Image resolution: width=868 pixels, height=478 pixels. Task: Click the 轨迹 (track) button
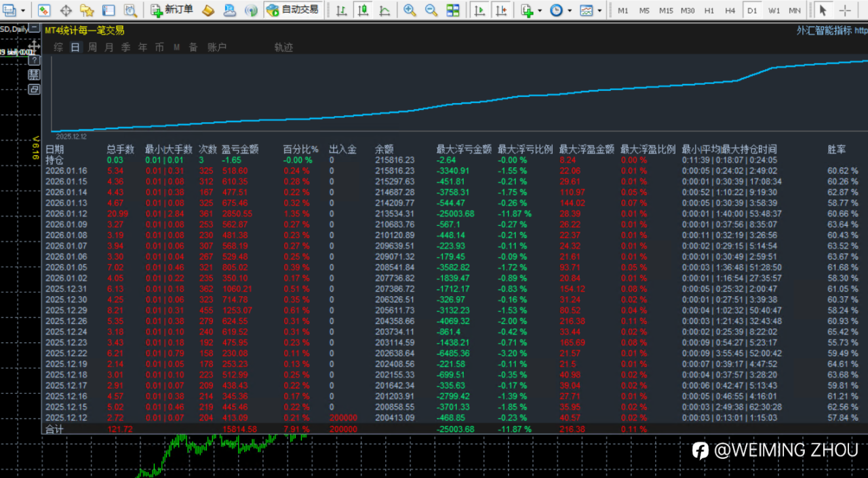[283, 47]
